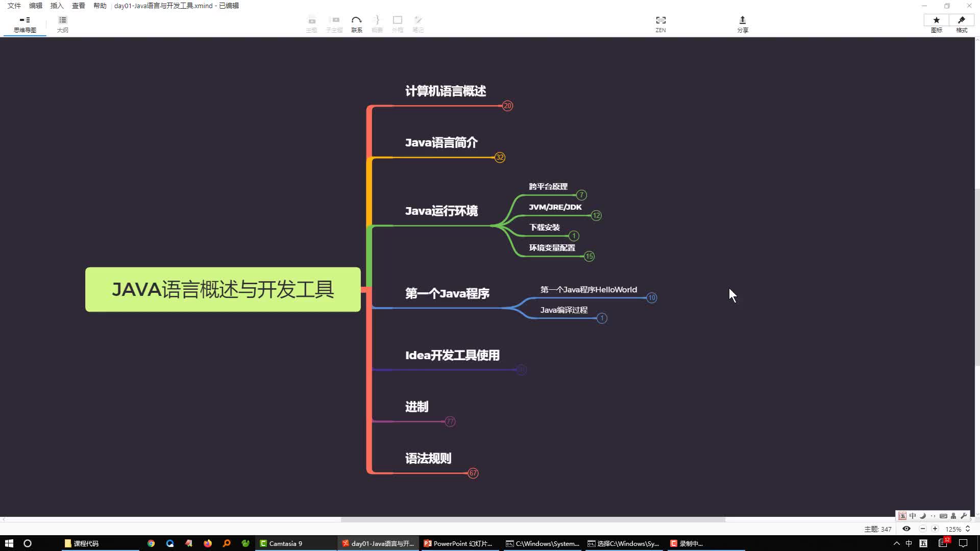This screenshot has width=980, height=551.
Task: Open the 文件 (File) menu
Action: point(13,6)
